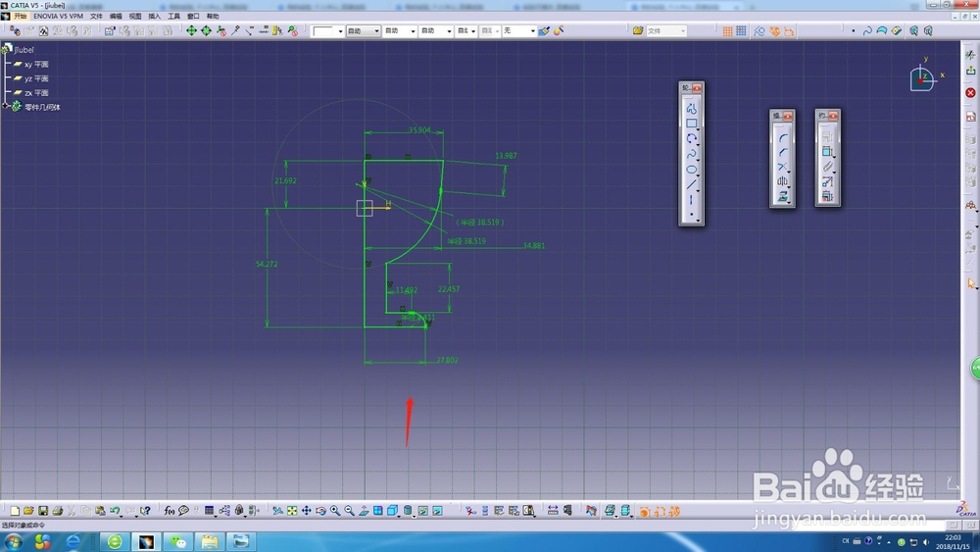Screen dimensions: 980x552
Task: Select the Line sketch tool
Action: coord(691,184)
